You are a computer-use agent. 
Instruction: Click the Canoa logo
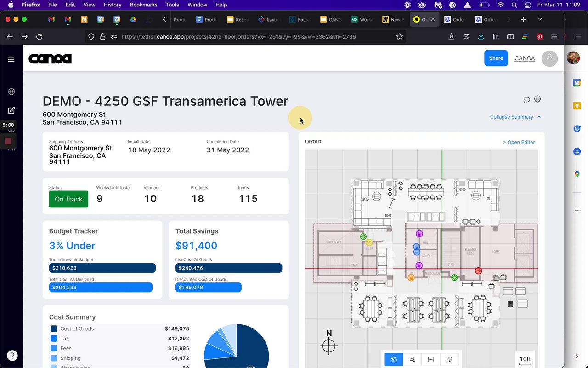[x=50, y=59]
